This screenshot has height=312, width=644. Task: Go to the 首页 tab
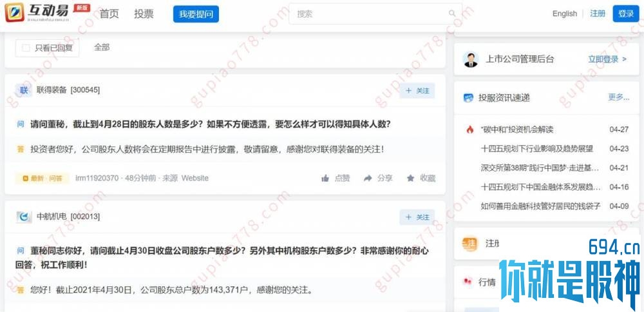point(109,14)
